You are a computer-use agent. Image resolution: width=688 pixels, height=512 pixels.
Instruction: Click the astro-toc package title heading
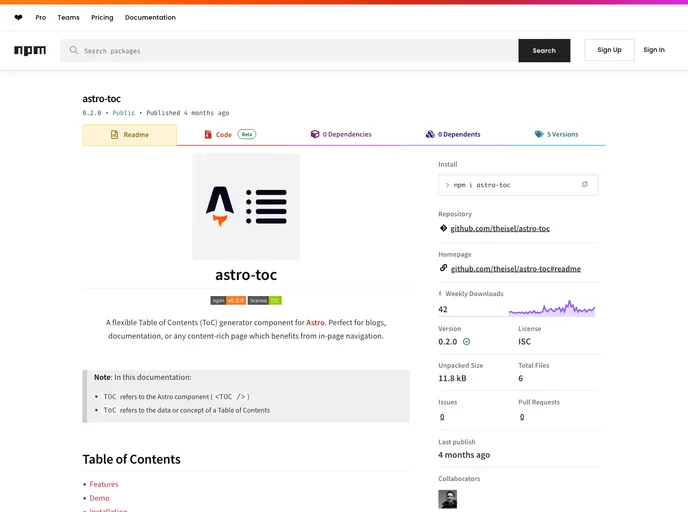click(101, 99)
